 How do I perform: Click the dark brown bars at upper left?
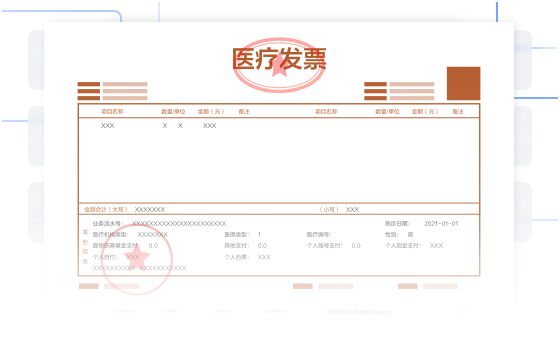[x=89, y=91]
